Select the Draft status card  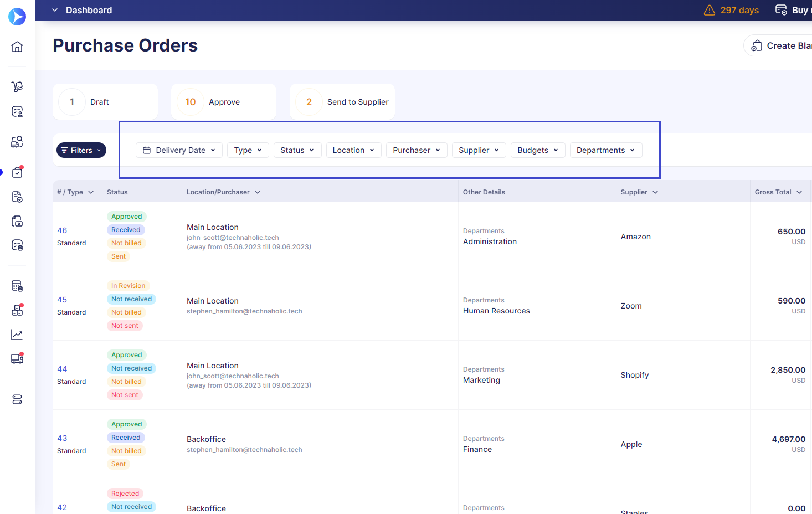105,102
